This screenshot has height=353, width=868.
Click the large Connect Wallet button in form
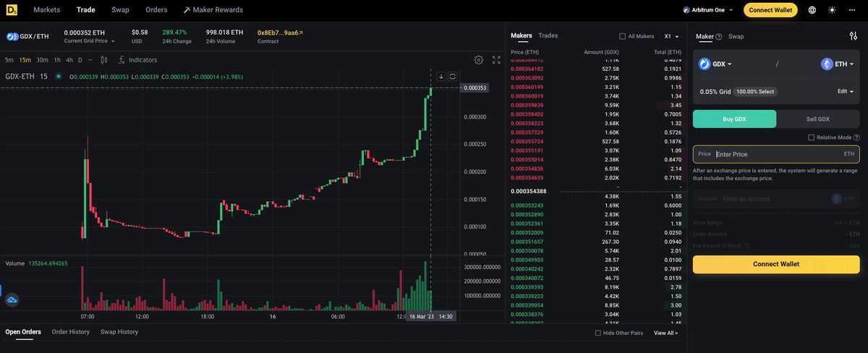pyautogui.click(x=776, y=265)
